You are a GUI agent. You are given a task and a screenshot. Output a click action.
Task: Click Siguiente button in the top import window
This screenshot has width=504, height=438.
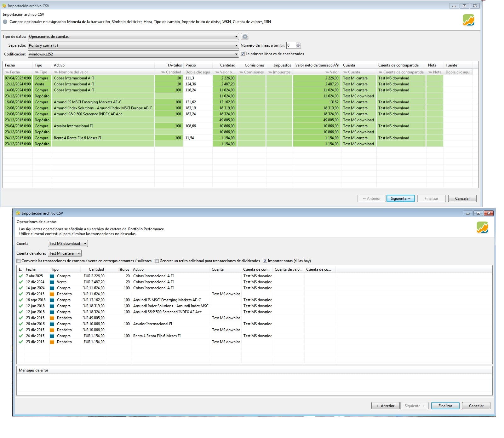pos(400,199)
